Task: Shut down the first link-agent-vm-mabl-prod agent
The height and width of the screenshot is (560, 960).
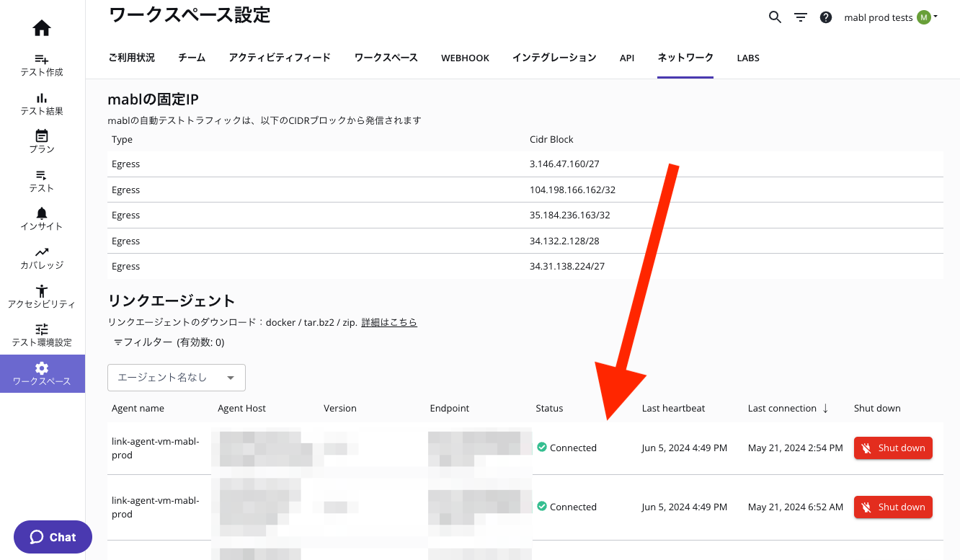Action: pos(893,448)
